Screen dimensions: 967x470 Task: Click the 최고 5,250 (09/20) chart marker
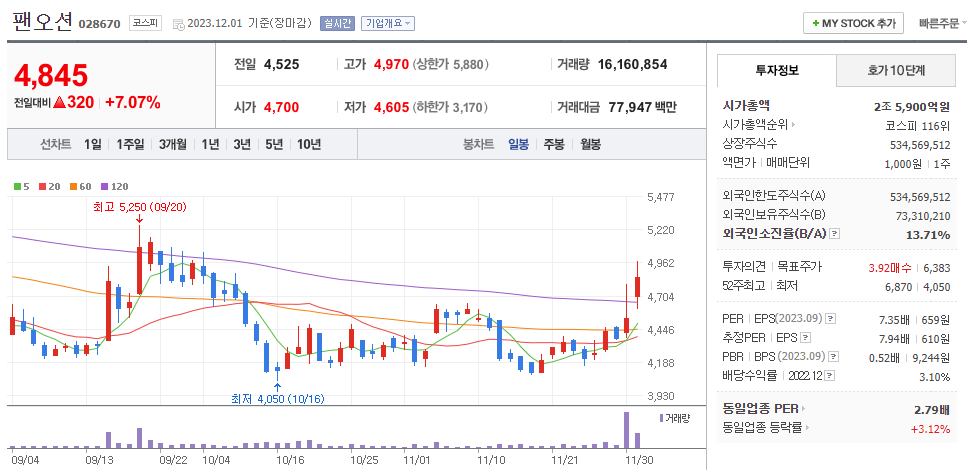tap(139, 208)
